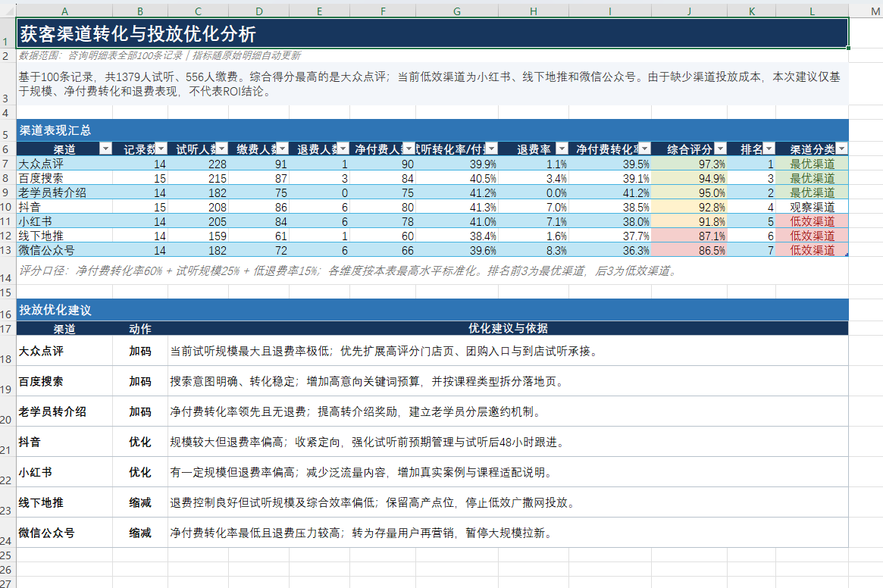The width and height of the screenshot is (883, 588).
Task: Click 缩减 action cell for 线下地推
Action: [x=140, y=503]
